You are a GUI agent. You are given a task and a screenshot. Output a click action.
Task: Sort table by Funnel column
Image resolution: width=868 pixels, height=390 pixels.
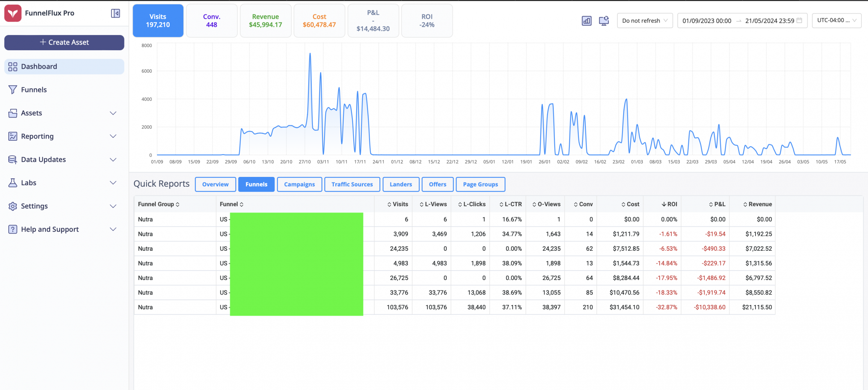pyautogui.click(x=231, y=204)
